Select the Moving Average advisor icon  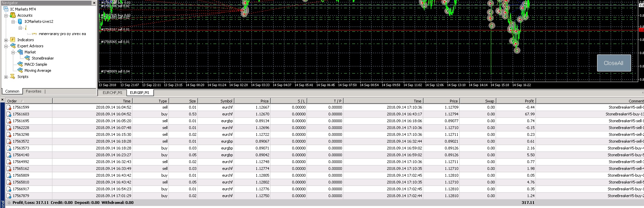(20, 70)
